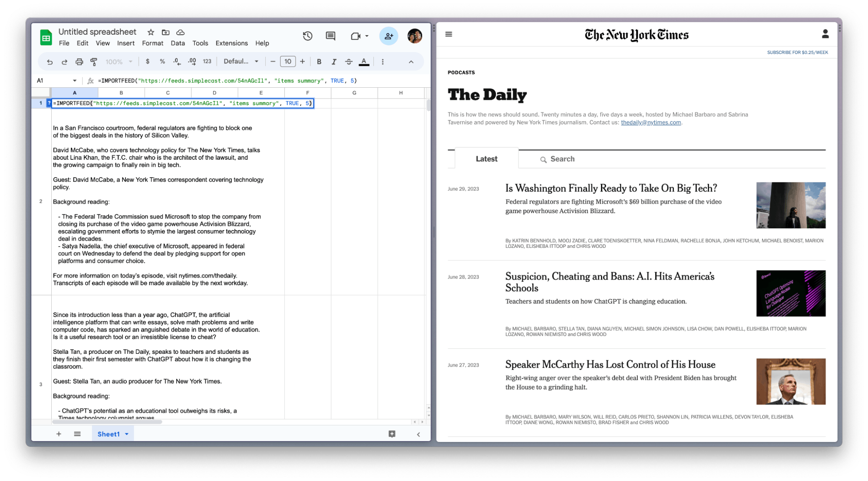Open the 123 number format menu
Image resolution: width=868 pixels, height=481 pixels.
pos(207,62)
